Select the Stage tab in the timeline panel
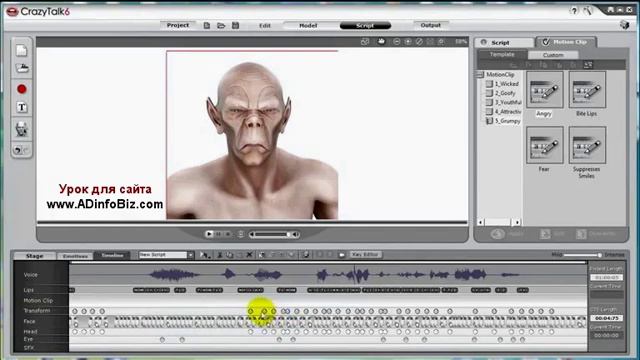Viewport: 640px width, 360px height. click(35, 256)
